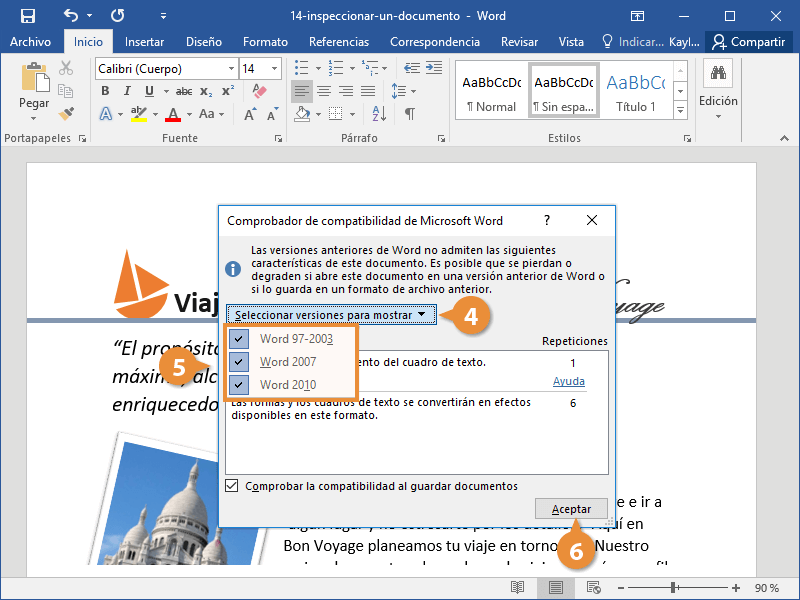Click the zoom slider handle
This screenshot has width=800, height=600.
point(673,588)
